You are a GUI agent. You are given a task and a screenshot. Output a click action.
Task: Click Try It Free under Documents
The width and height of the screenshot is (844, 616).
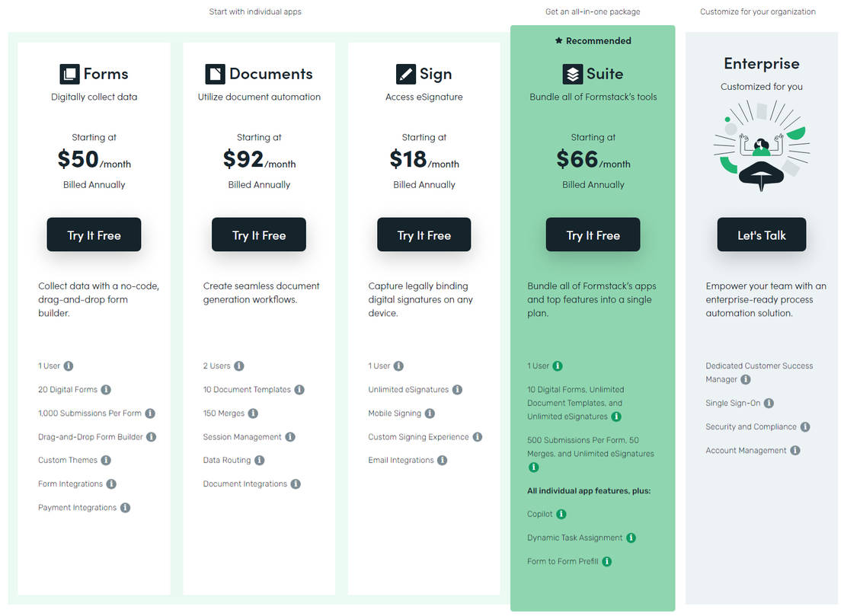pos(259,235)
